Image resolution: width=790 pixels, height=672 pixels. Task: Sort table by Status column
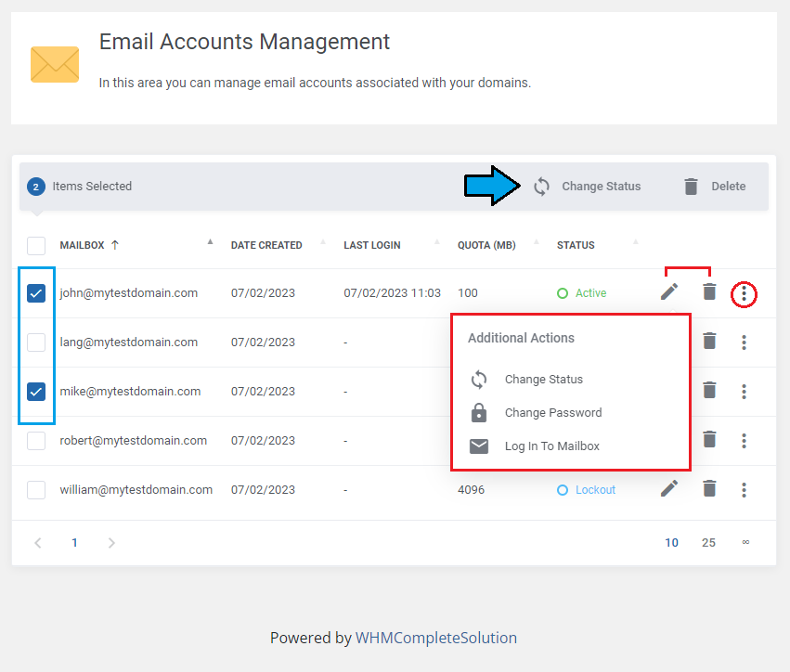576,245
